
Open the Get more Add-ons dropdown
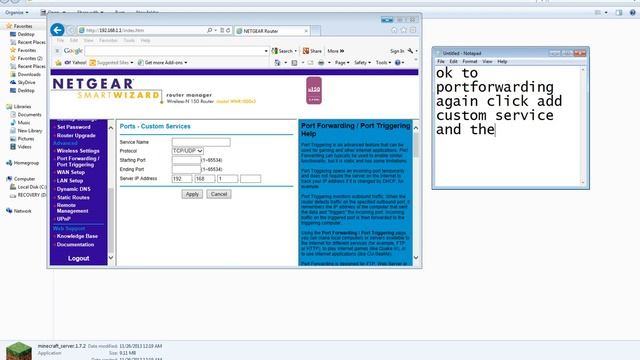click(162, 62)
